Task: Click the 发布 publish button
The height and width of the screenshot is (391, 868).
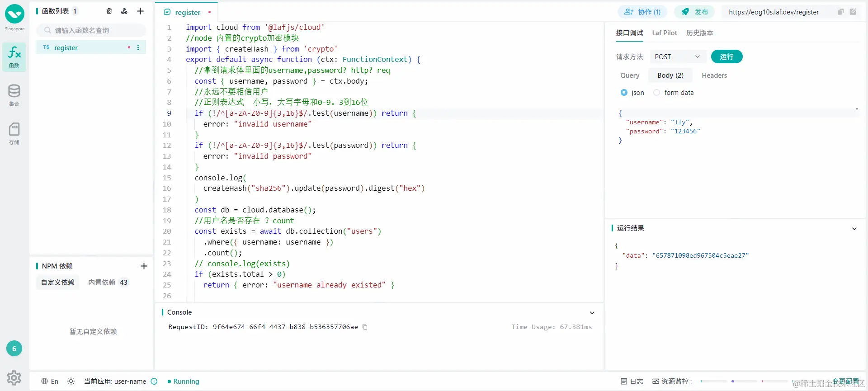Action: pyautogui.click(x=694, y=12)
